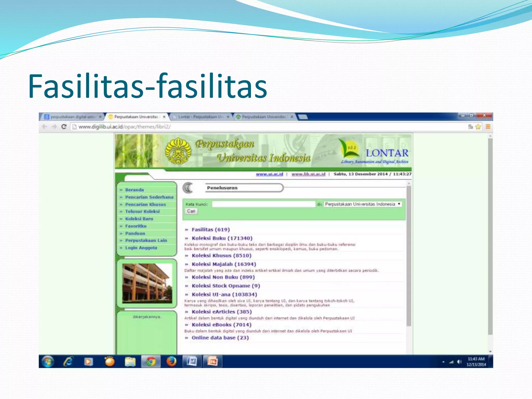
Task: Reload the page with the refresh icon
Action: [x=64, y=127]
